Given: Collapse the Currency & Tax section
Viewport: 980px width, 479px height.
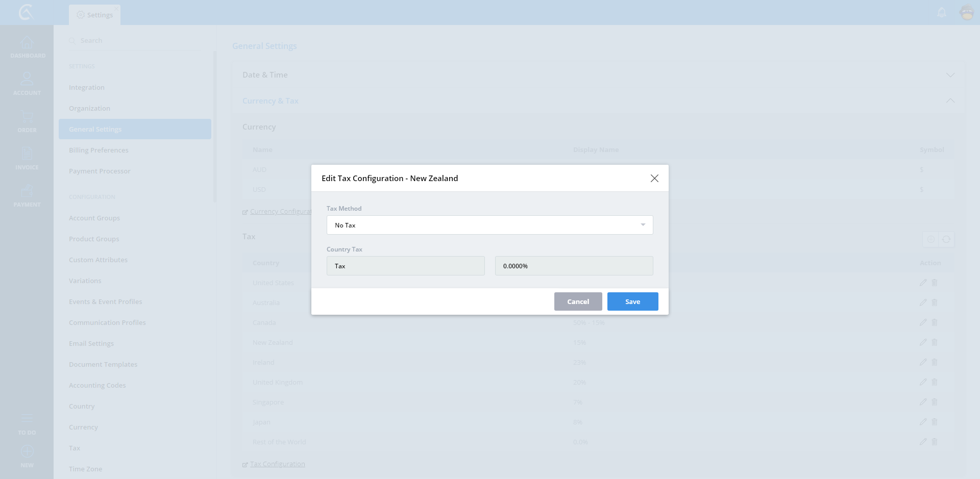Looking at the screenshot, I should point(950,101).
